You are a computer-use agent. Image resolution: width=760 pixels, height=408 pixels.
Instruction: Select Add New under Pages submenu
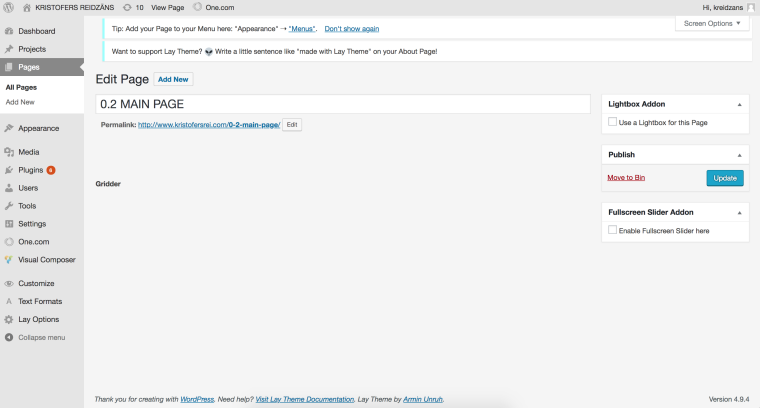point(20,102)
